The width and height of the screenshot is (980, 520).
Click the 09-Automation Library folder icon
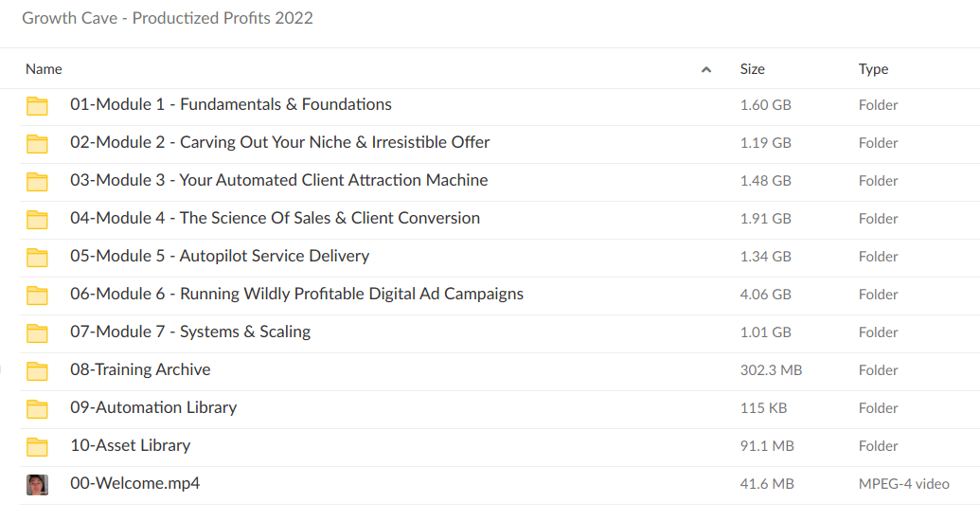coord(37,408)
